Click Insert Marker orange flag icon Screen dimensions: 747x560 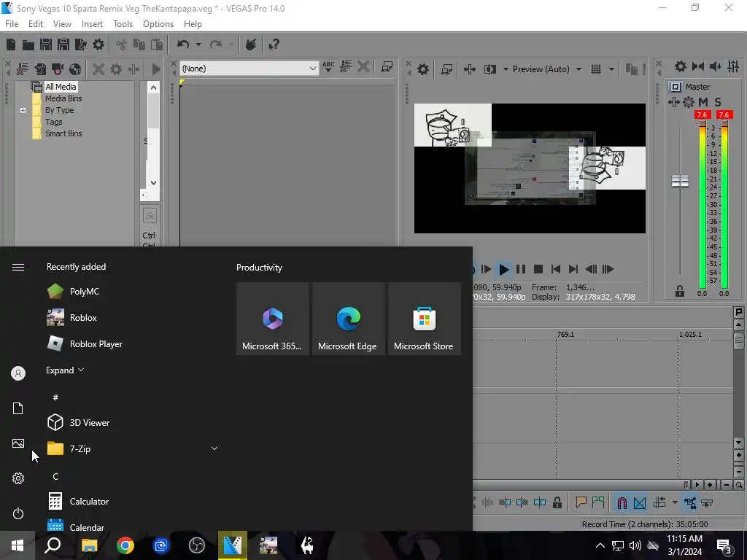(x=581, y=502)
